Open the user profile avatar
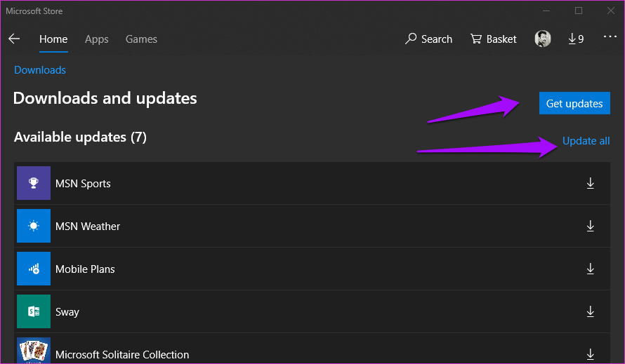The width and height of the screenshot is (625, 364). 542,39
